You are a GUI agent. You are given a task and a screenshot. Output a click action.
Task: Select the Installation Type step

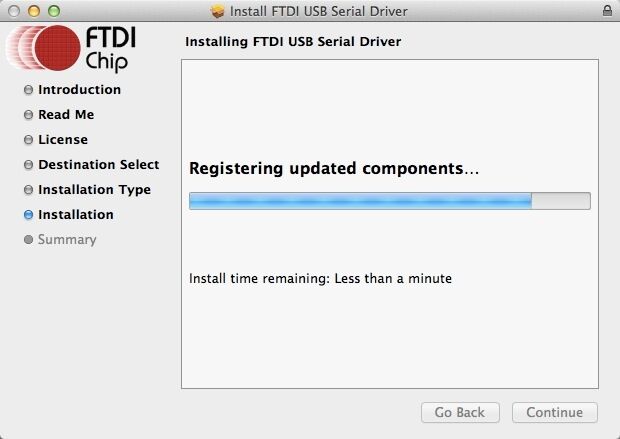point(94,190)
